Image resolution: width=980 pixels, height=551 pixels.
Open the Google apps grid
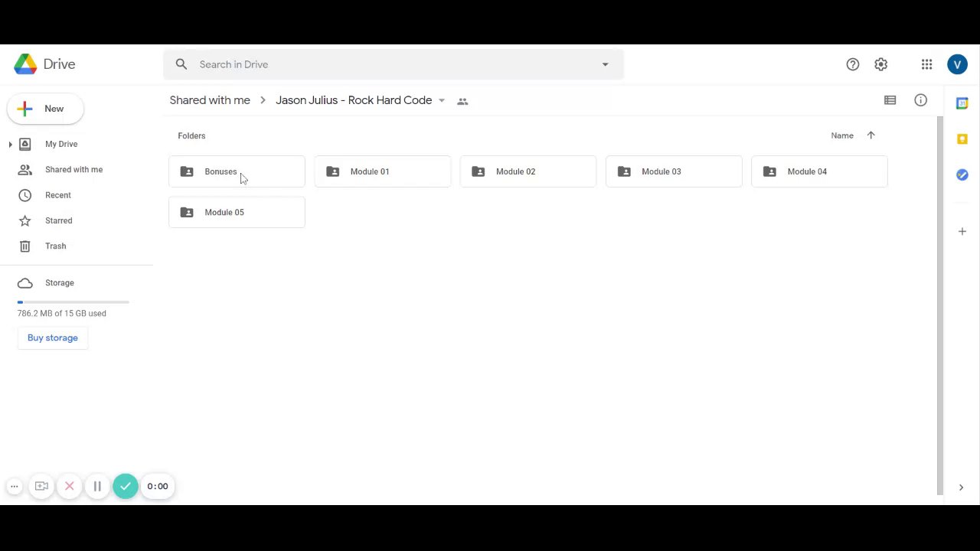[927, 64]
